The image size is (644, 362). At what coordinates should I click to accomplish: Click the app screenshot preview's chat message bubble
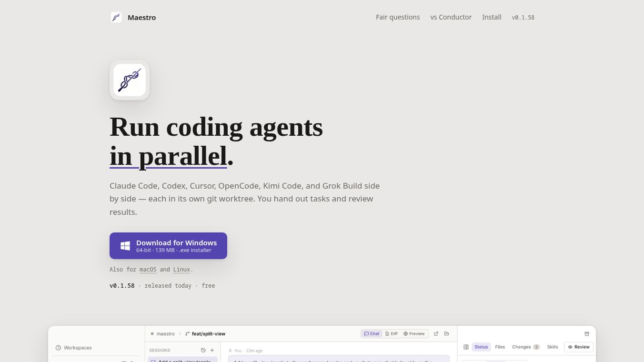(339, 359)
